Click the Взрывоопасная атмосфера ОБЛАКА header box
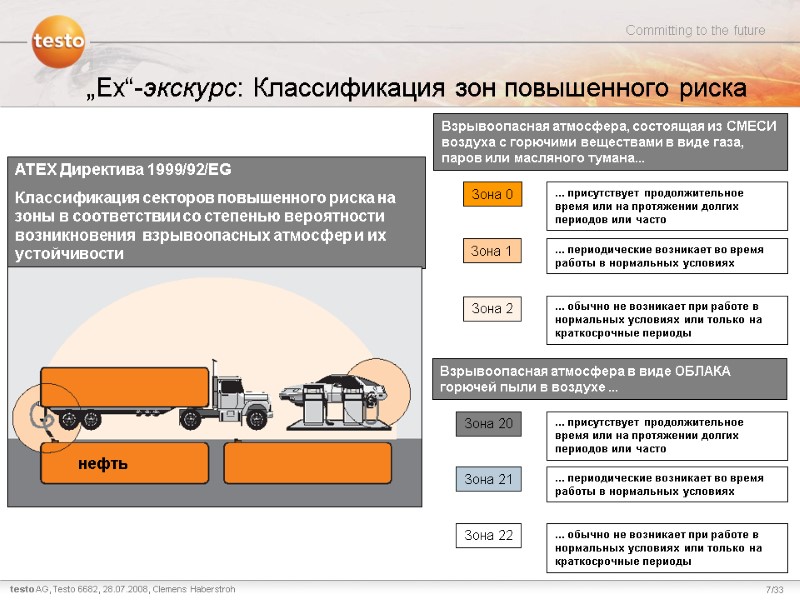 click(x=610, y=379)
